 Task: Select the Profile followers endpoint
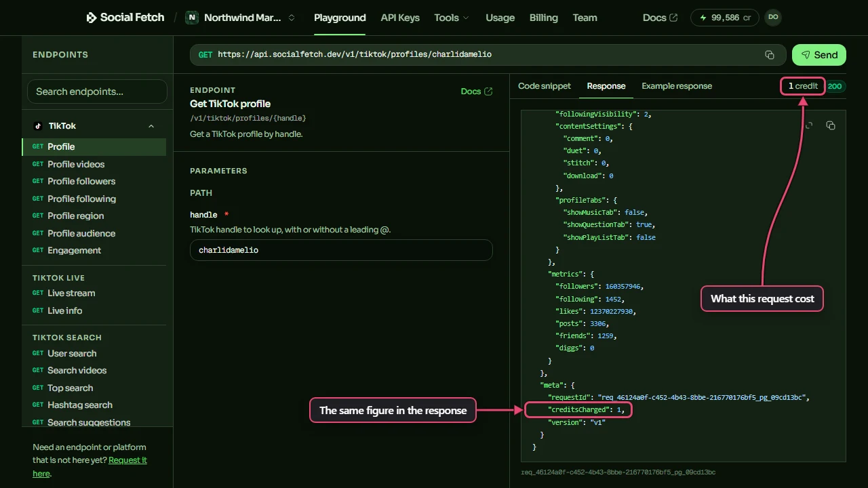coord(94,181)
